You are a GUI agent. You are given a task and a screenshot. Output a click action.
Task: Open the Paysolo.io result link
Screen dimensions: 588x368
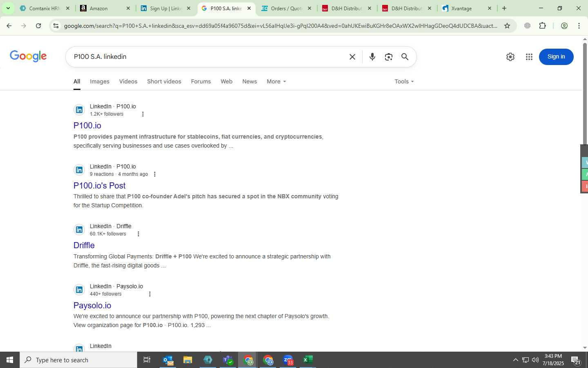tap(92, 305)
